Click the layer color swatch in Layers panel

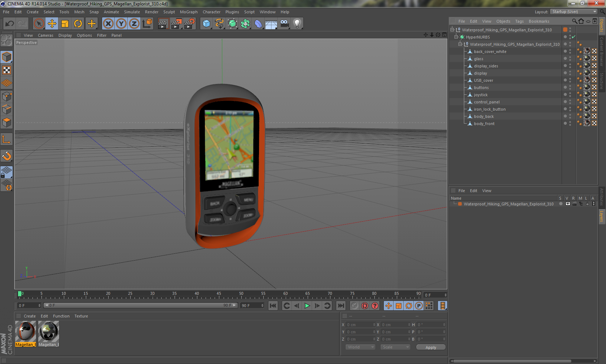(x=460, y=204)
